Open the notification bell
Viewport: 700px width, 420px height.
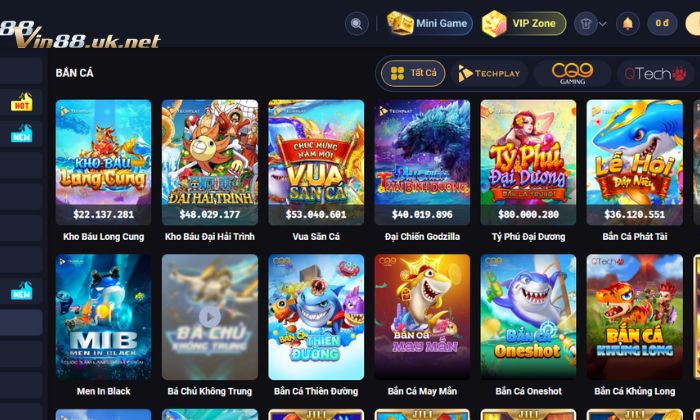628,24
